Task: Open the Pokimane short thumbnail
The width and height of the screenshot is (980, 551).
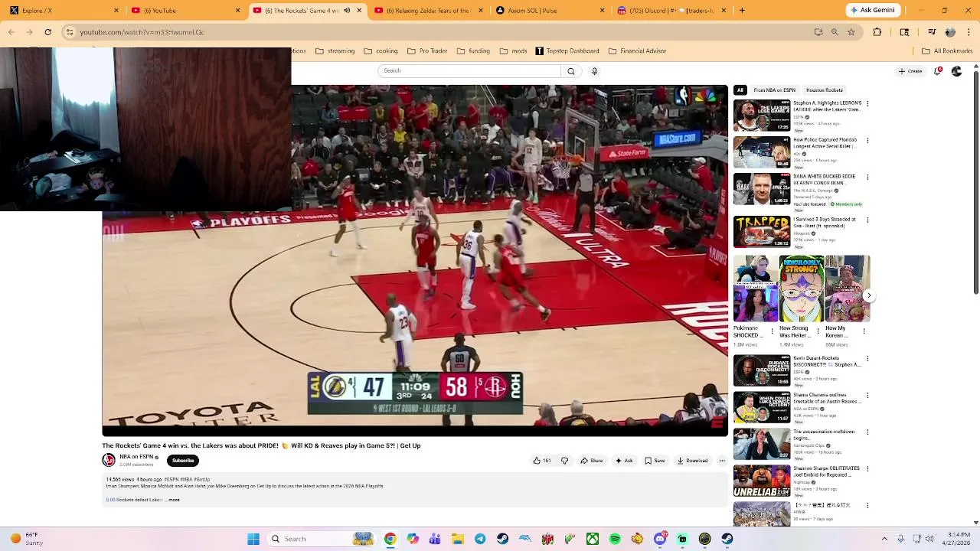Action: 755,289
